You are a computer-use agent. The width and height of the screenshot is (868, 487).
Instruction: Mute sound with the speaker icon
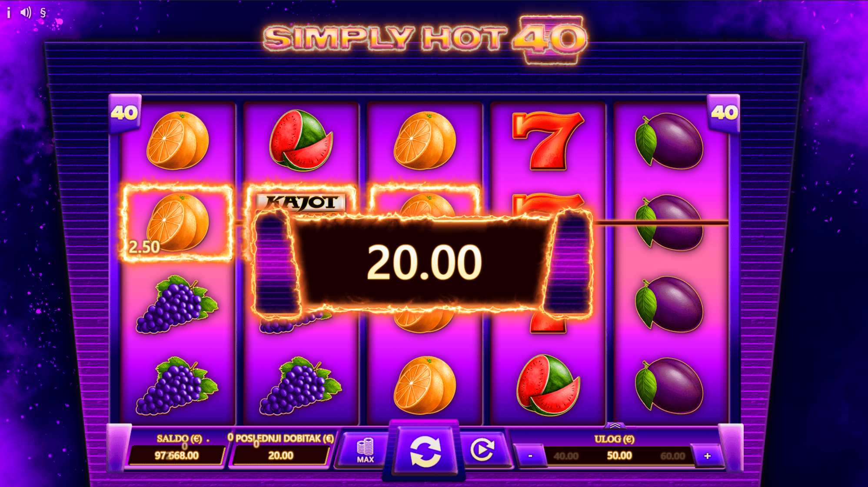point(26,12)
